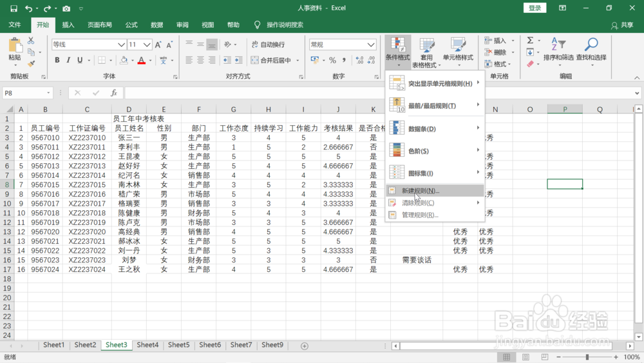Toggle Italic formatting
The image size is (644, 363).
[68, 61]
